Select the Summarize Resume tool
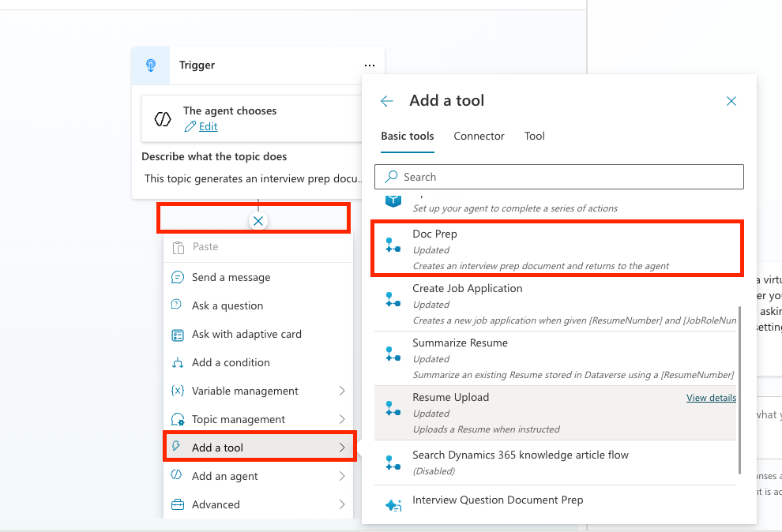782x532 pixels. click(555, 358)
